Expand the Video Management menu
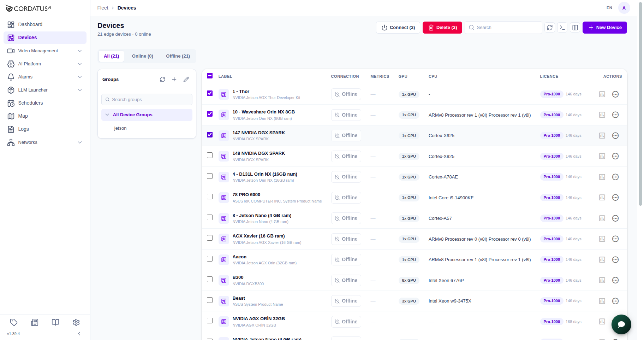The width and height of the screenshot is (644, 340). (45, 51)
